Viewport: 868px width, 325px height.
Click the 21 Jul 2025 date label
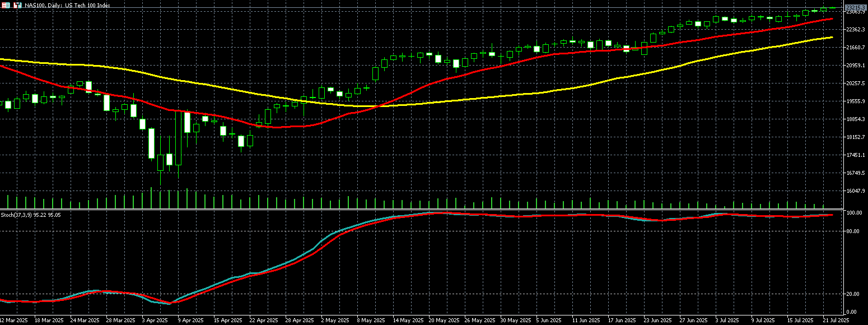836,321
